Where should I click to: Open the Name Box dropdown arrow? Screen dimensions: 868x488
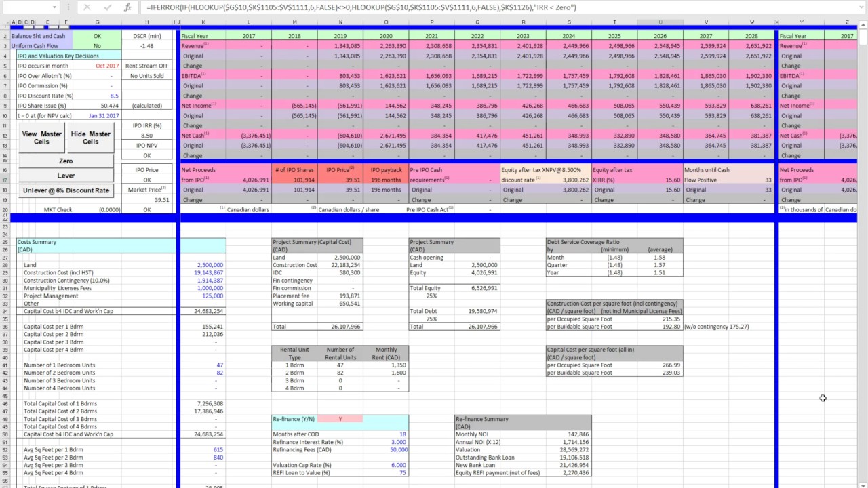coord(56,7)
